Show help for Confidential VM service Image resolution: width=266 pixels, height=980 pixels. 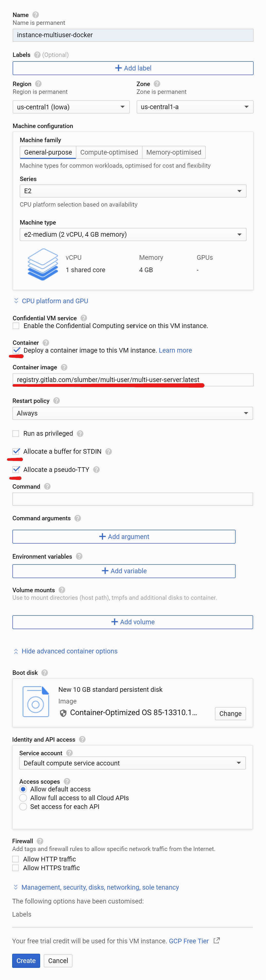tap(84, 318)
